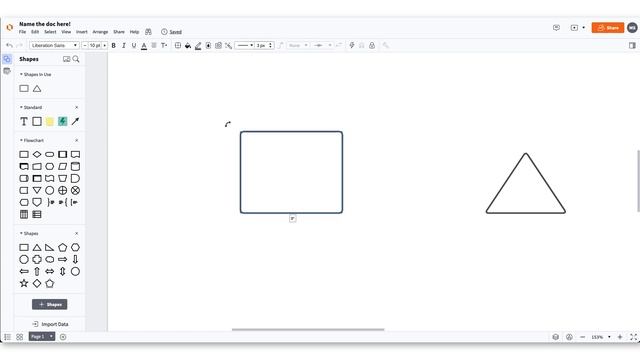Toggle the data panel sidebar icon
The width and height of the screenshot is (640, 360).
tap(7, 71)
